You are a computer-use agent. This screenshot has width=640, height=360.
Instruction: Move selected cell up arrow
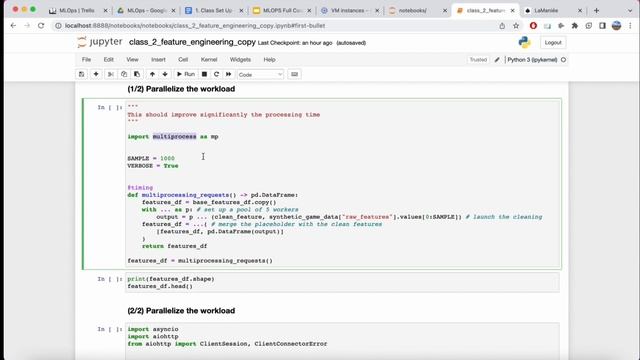point(152,74)
